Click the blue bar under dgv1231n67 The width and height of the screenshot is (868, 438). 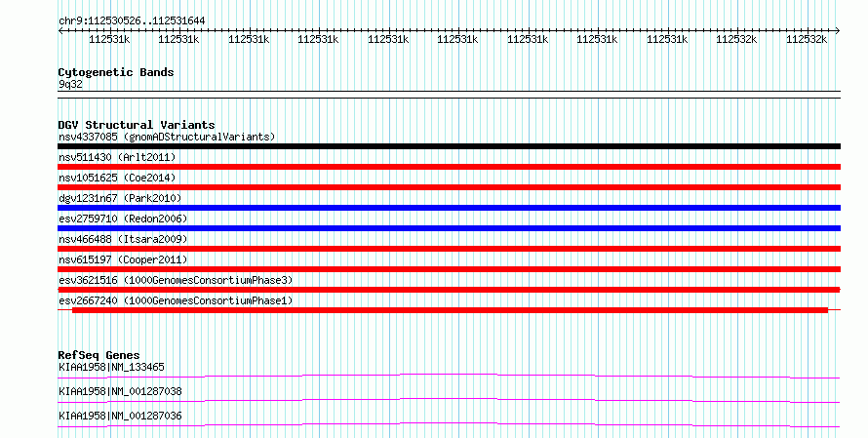(449, 208)
